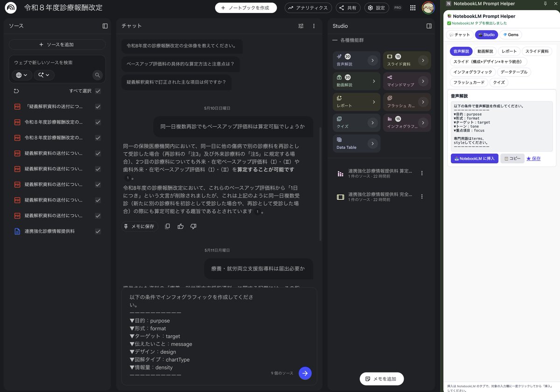This screenshot has width=560, height=392.
Task: Click the refresh icon beside すべて選択
Action: coord(17,91)
